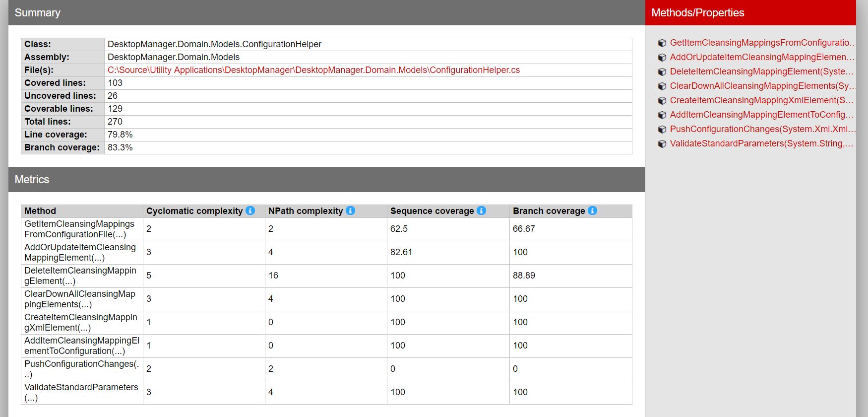Click the Metrics section header

[x=32, y=180]
